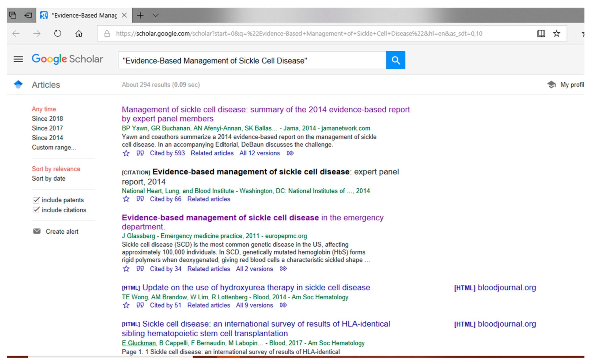Open reading list view in the address bar
The width and height of the screenshot is (591, 364).
click(541, 34)
